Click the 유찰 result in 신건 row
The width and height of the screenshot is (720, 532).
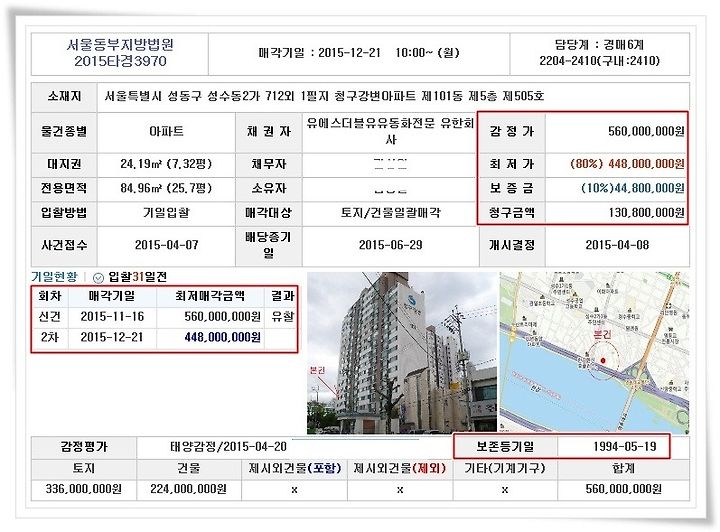[x=282, y=317]
